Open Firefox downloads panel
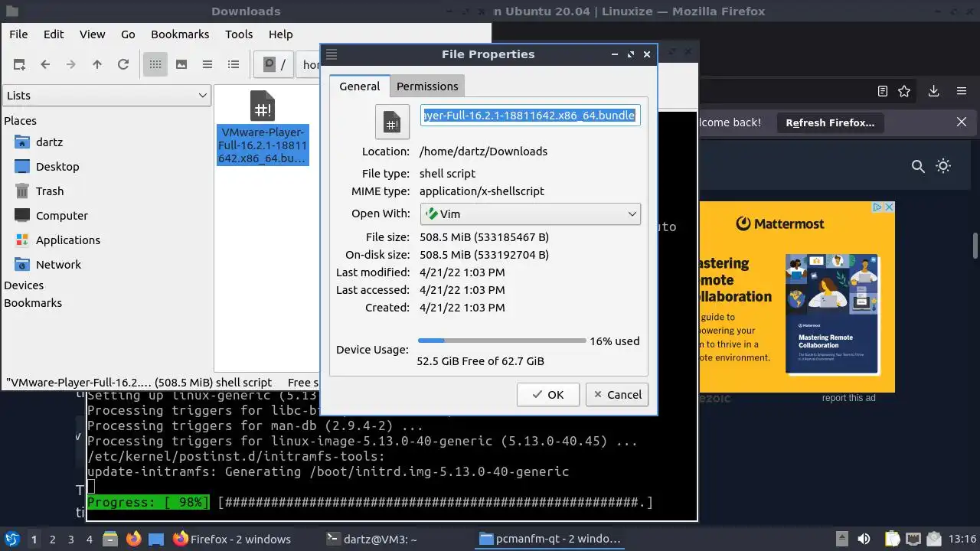The image size is (980, 551). coord(933,91)
